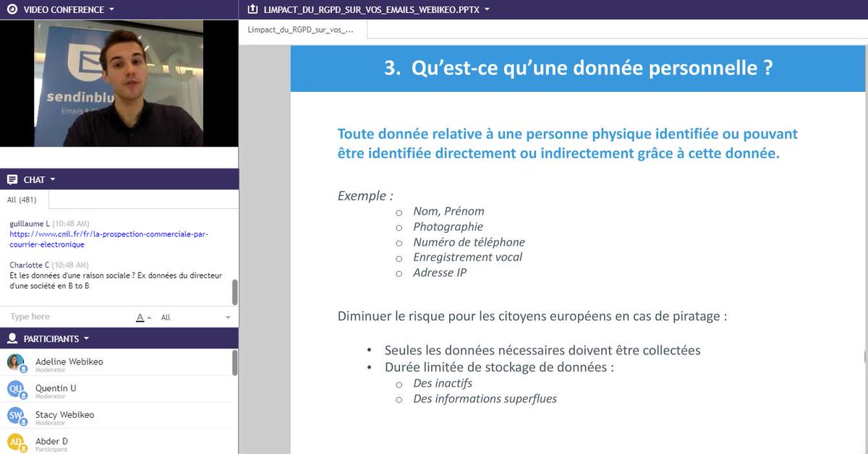
Task: Select participant name 'Adeline Webikeo'
Action: pos(69,361)
